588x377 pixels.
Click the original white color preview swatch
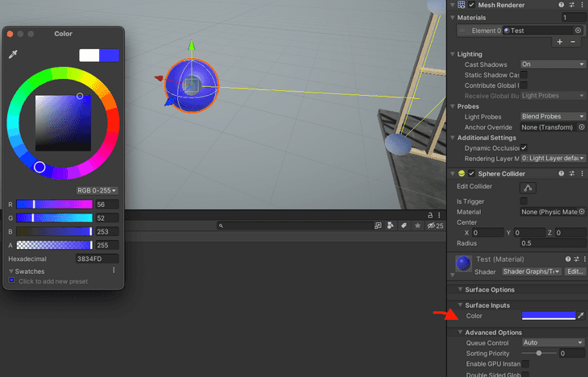pos(89,55)
